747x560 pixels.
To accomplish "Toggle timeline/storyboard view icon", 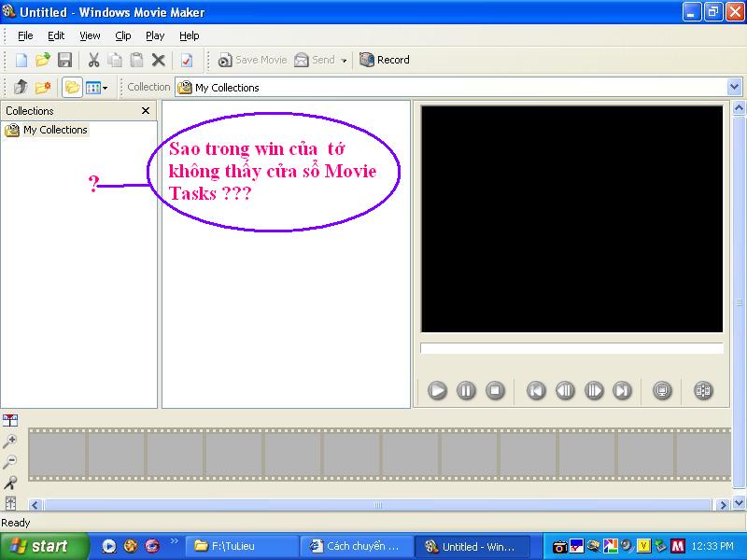I will click(x=10, y=420).
